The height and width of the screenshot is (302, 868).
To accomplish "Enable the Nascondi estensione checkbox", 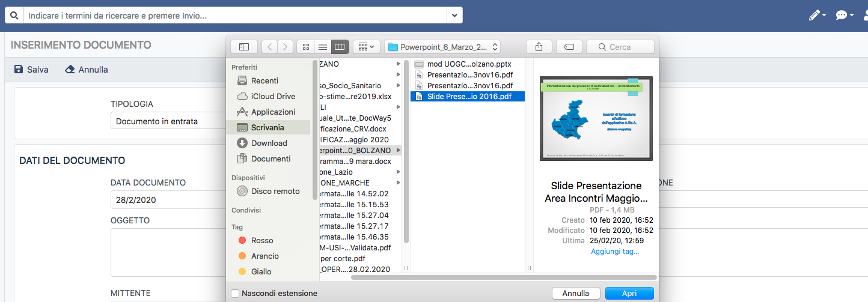I will [x=235, y=294].
